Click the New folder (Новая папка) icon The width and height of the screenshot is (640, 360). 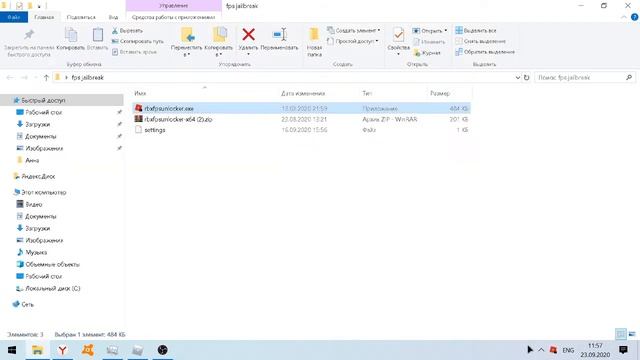tap(314, 35)
